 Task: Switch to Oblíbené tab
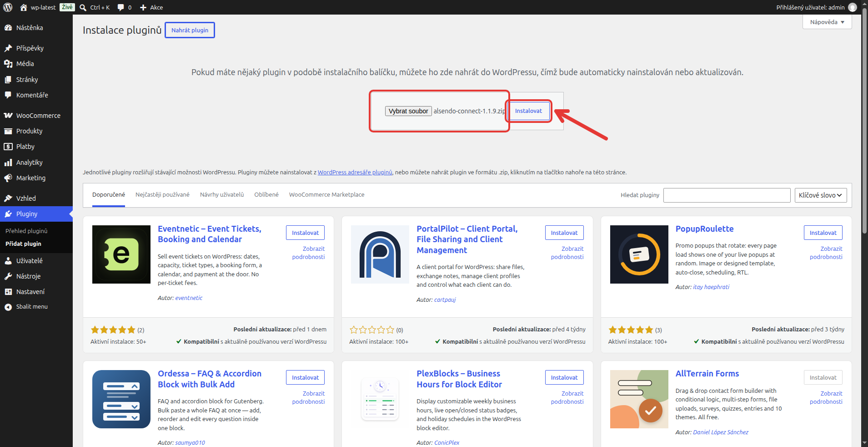click(266, 195)
